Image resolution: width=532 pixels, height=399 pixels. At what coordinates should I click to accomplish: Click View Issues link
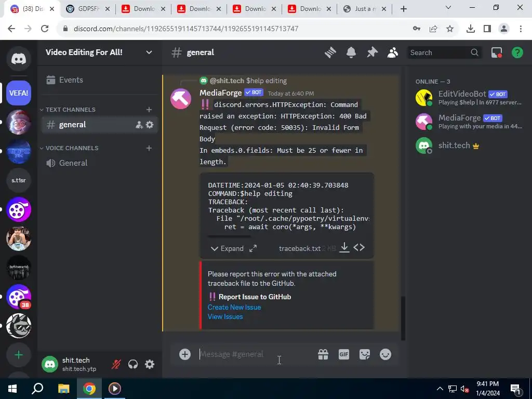[225, 316]
